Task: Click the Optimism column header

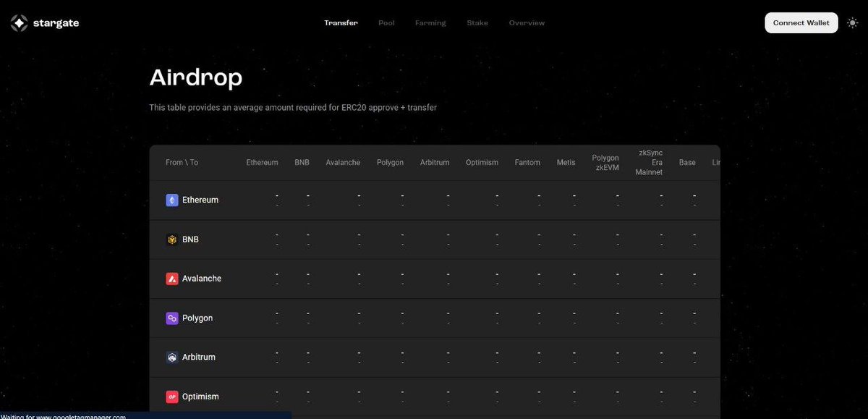Action: (482, 163)
